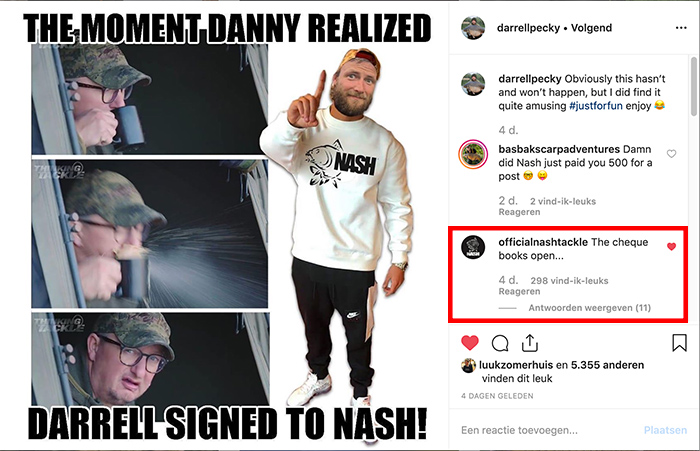Save post with bookmark icon

coord(679,343)
